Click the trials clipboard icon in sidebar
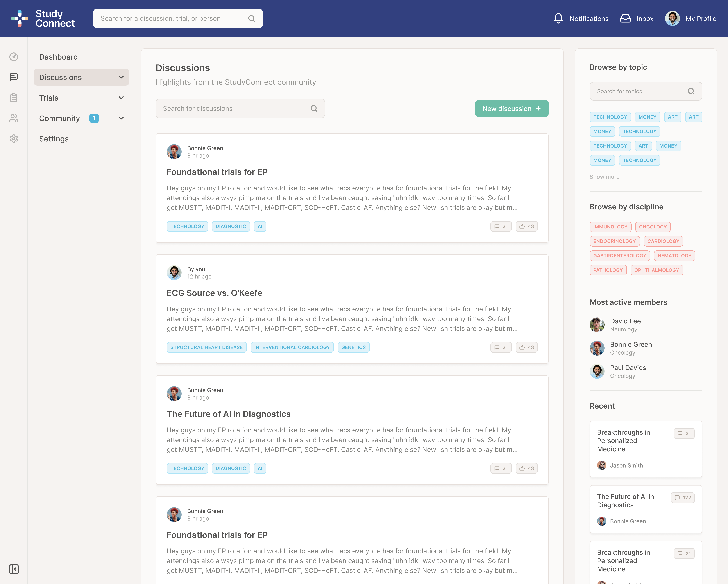The height and width of the screenshot is (584, 728). point(14,98)
